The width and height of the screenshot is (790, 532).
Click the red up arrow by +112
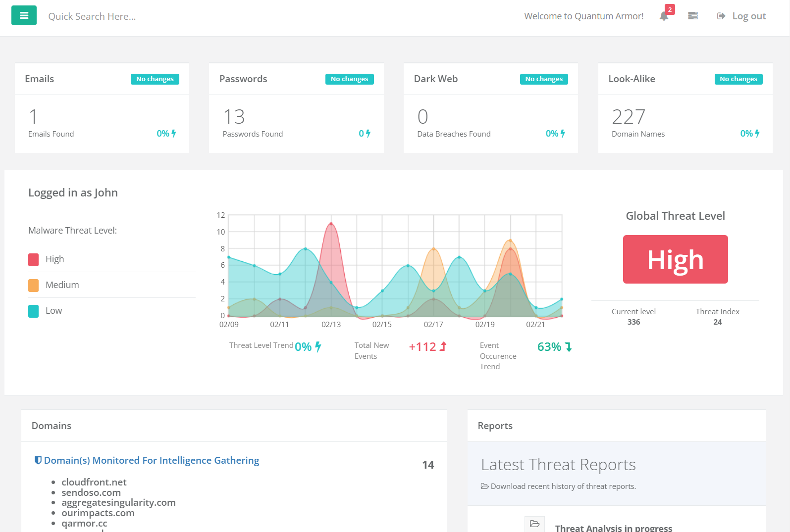point(443,346)
